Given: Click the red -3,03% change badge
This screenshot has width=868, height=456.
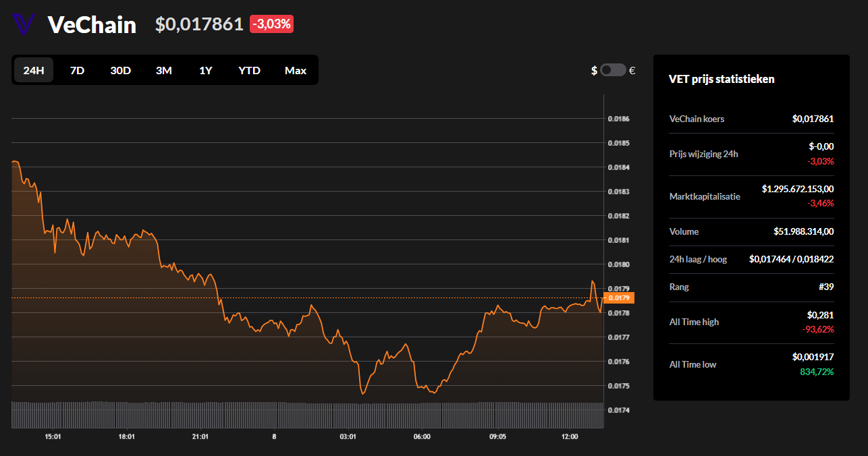Looking at the screenshot, I should (271, 24).
